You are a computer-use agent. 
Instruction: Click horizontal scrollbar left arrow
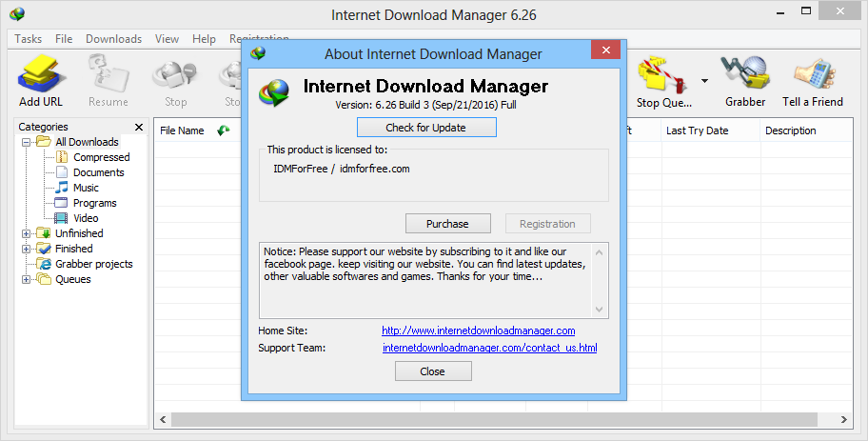163,420
